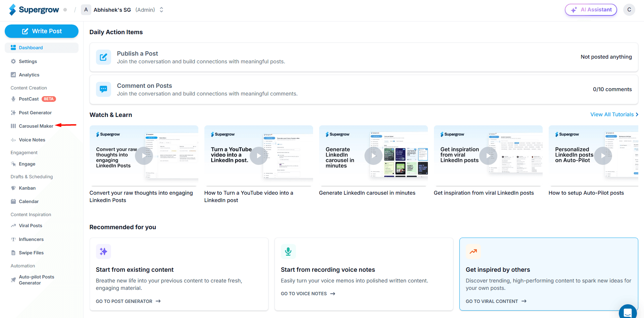Click the Comment on Posts chat icon
644x318 pixels.
tap(103, 89)
